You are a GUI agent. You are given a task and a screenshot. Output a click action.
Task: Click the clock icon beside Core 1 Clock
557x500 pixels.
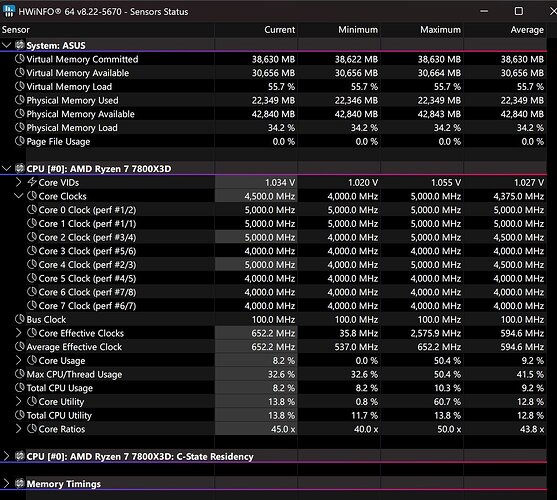pyautogui.click(x=32, y=223)
